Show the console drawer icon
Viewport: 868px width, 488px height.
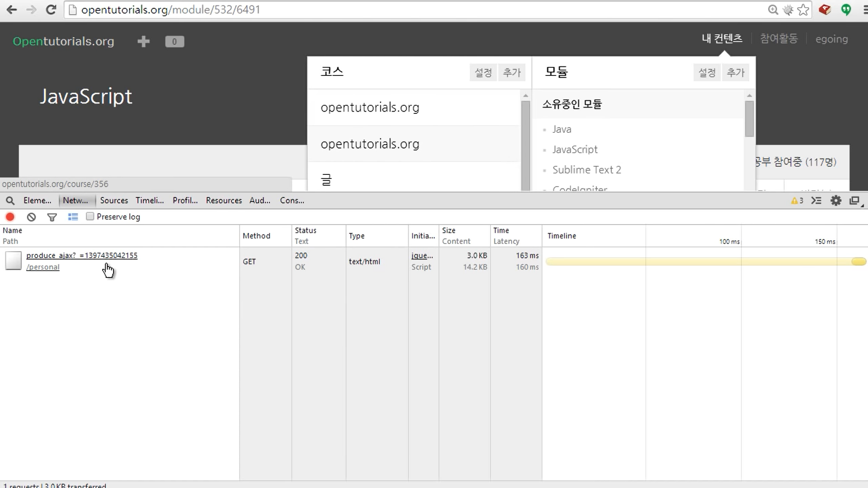click(x=816, y=201)
